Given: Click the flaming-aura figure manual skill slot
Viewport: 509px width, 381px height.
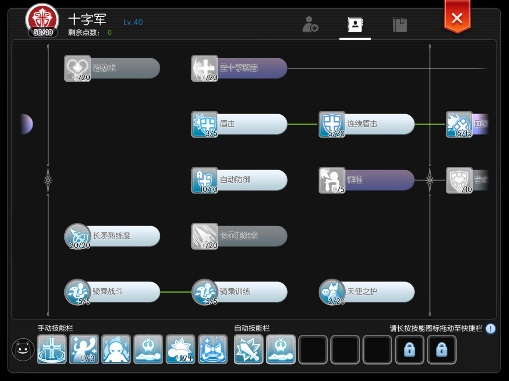Looking at the screenshot, I should click(x=116, y=349).
